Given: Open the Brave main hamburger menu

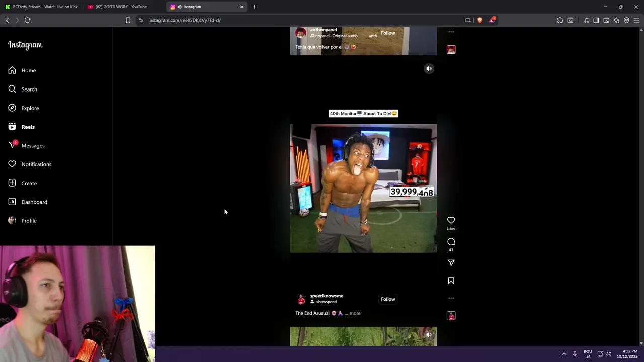Looking at the screenshot, I should [x=636, y=20].
